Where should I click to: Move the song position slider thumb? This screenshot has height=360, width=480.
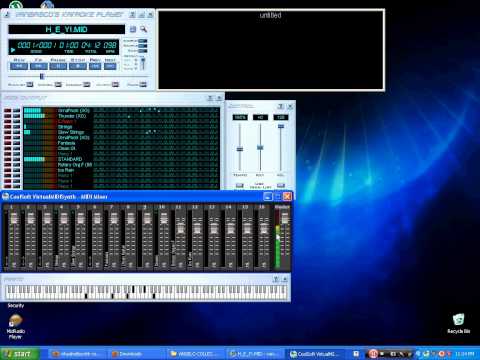[42, 76]
